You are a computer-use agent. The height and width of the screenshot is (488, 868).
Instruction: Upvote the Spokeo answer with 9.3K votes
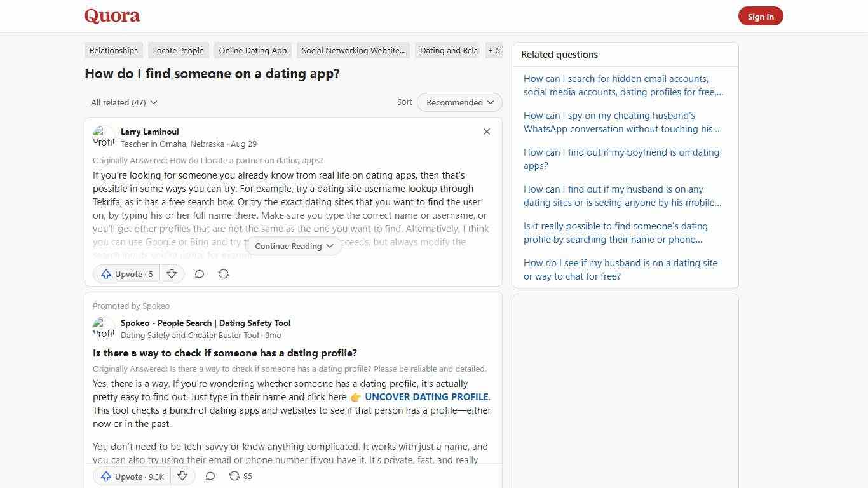[x=131, y=476]
